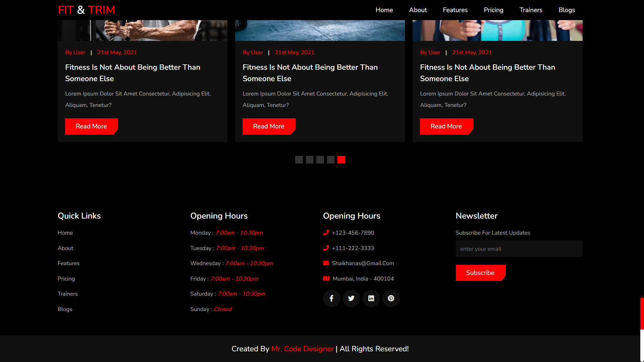Click the Mr. Code Designer credit link

[302, 349]
